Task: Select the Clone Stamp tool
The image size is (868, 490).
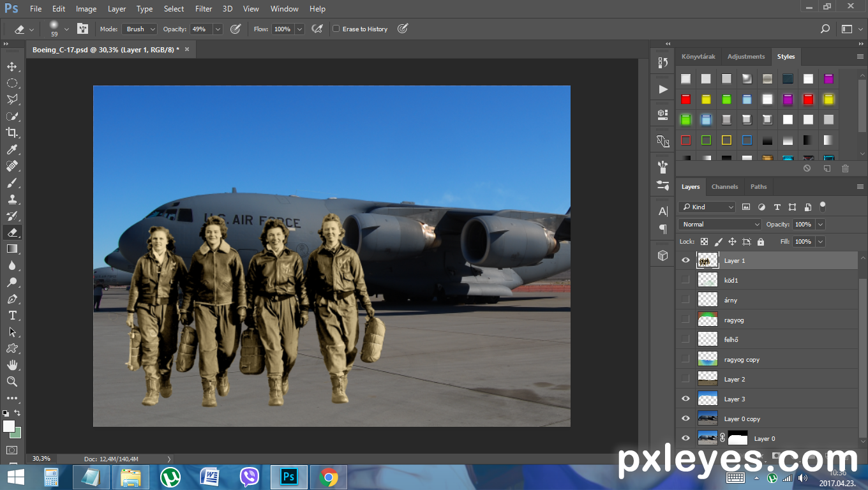Action: tap(11, 199)
